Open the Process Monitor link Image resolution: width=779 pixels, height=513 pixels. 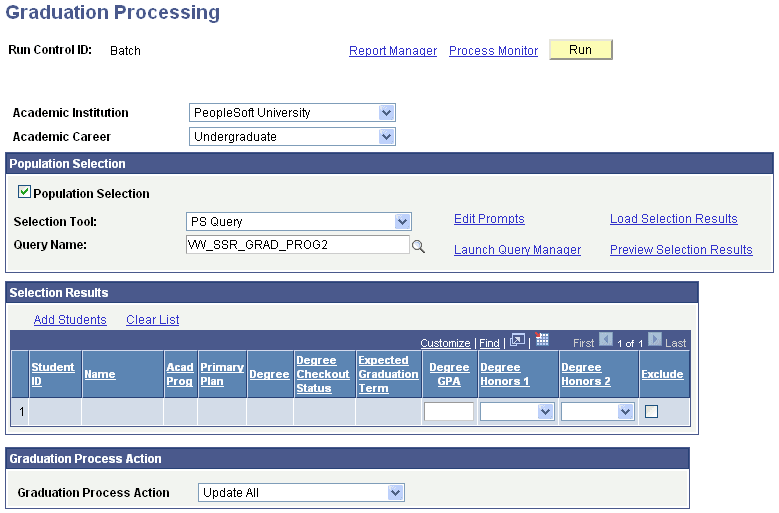click(x=493, y=51)
